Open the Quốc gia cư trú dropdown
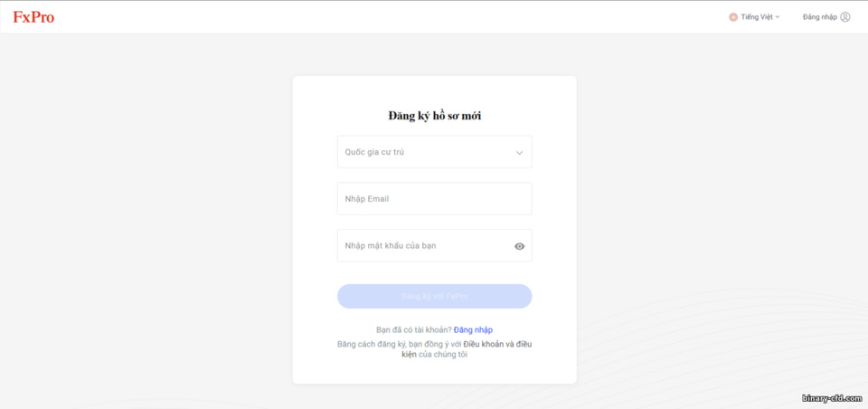 pyautogui.click(x=435, y=152)
